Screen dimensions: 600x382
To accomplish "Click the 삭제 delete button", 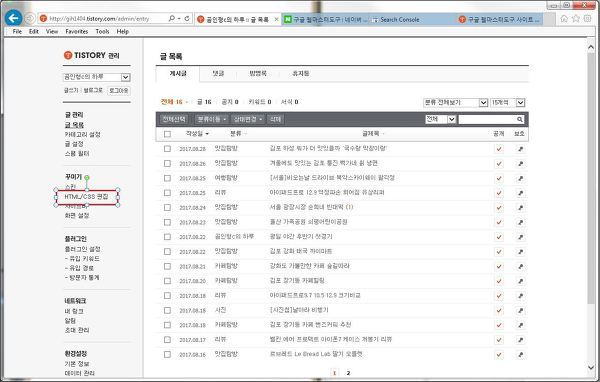I will point(275,119).
